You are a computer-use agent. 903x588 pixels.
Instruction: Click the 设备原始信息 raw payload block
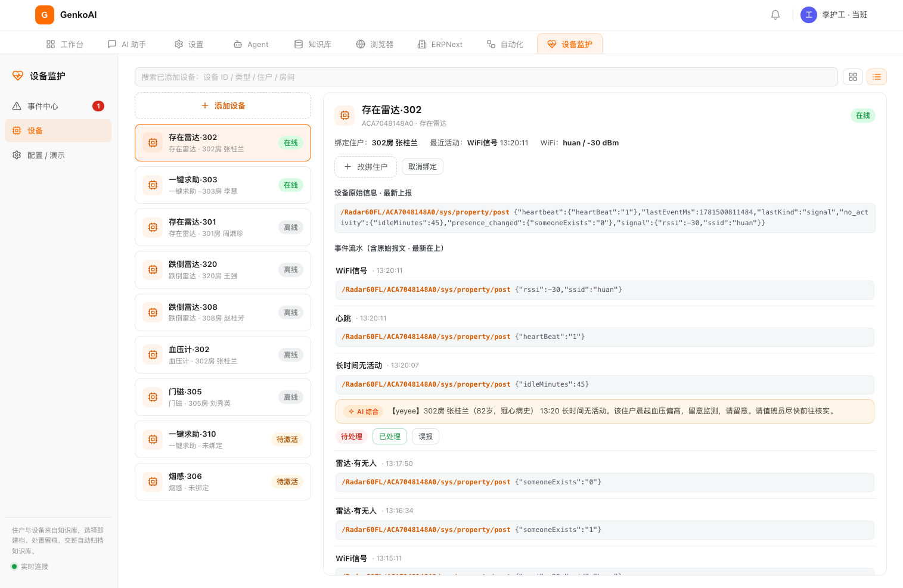click(x=604, y=217)
